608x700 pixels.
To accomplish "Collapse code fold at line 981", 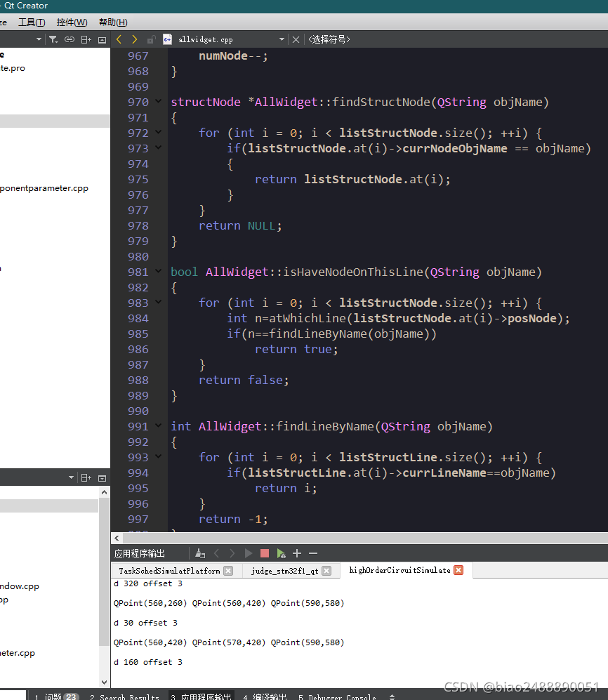I will point(159,271).
